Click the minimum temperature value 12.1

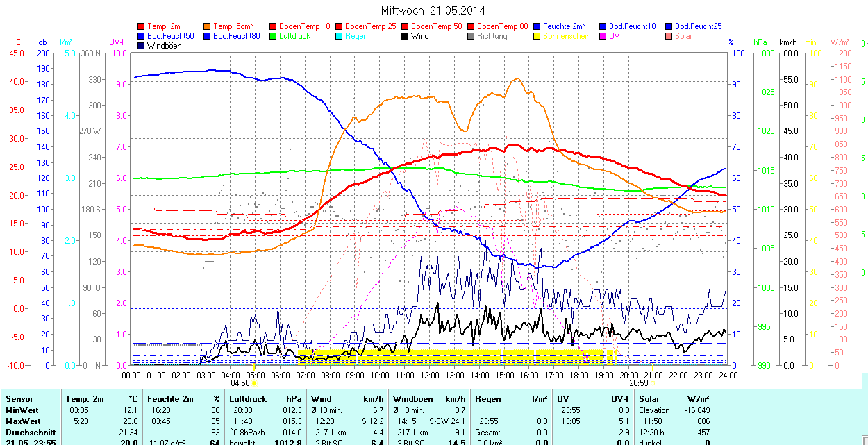coord(131,410)
